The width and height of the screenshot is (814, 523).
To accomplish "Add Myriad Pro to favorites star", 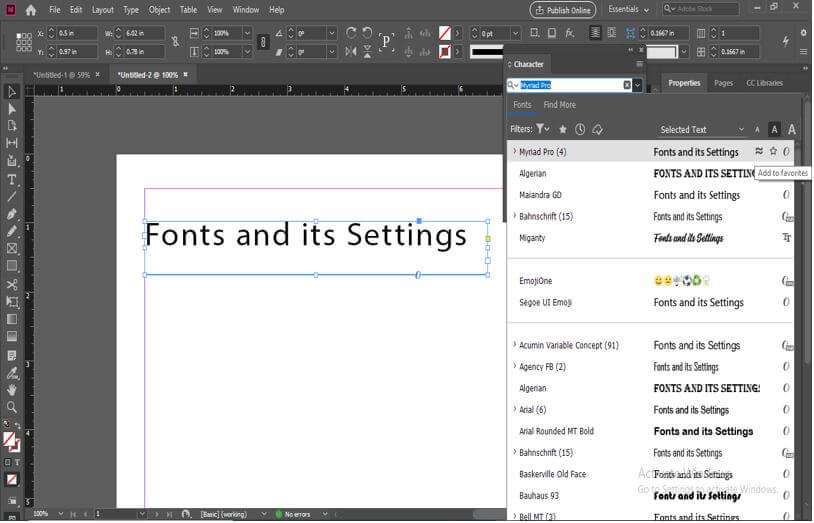I will [x=773, y=152].
